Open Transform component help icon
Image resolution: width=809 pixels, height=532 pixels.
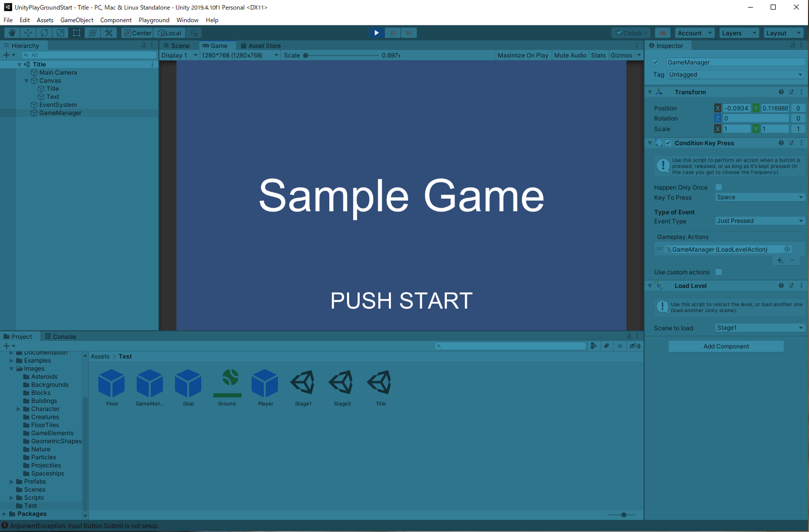click(x=781, y=92)
